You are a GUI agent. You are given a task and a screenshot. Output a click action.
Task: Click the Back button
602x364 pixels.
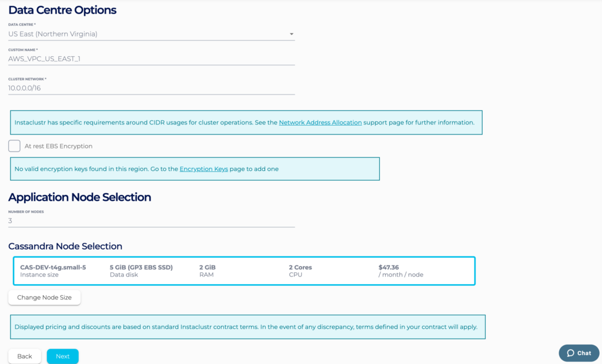(24, 356)
